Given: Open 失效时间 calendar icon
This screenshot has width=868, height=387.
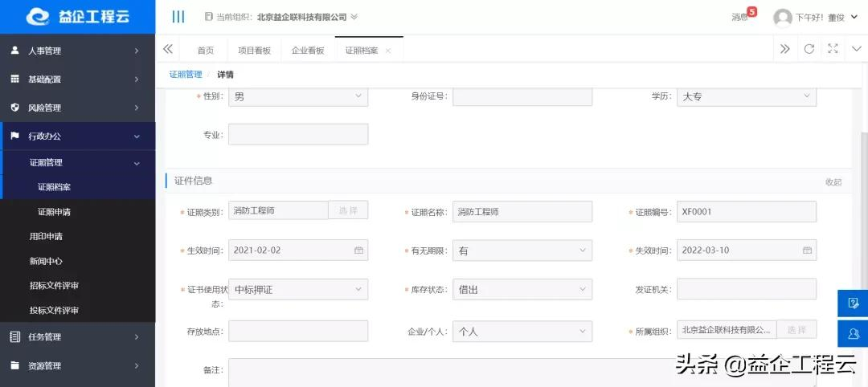Looking at the screenshot, I should coord(807,251).
